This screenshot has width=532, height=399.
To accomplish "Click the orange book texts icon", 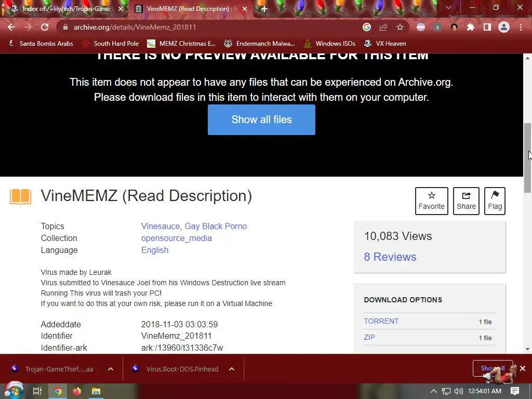I will 20,197.
